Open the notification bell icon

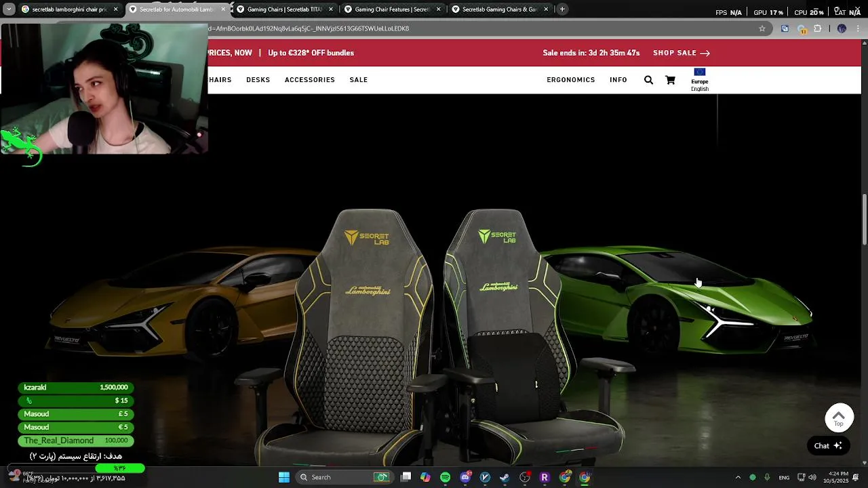(856, 477)
